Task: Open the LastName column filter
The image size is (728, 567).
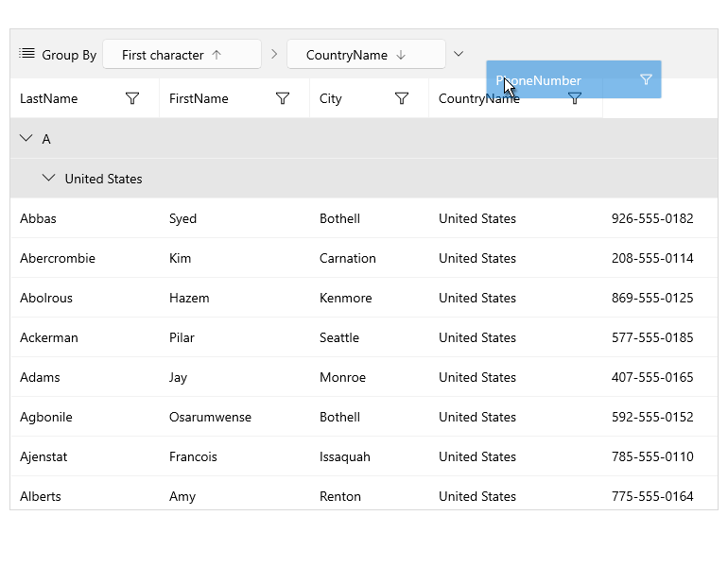Action: [132, 98]
